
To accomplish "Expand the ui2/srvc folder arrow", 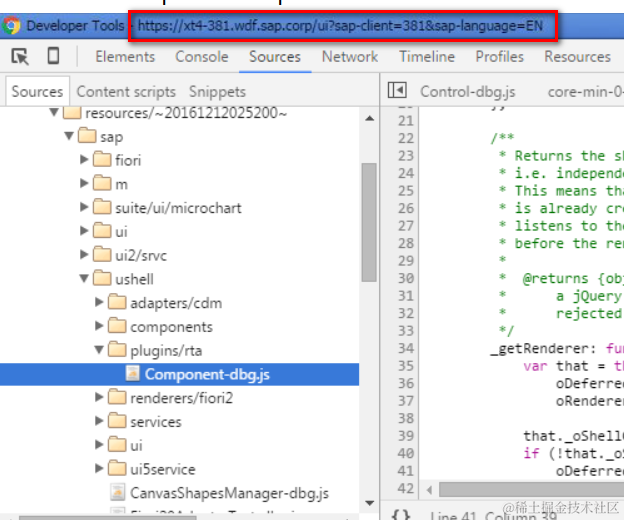I will [x=84, y=254].
